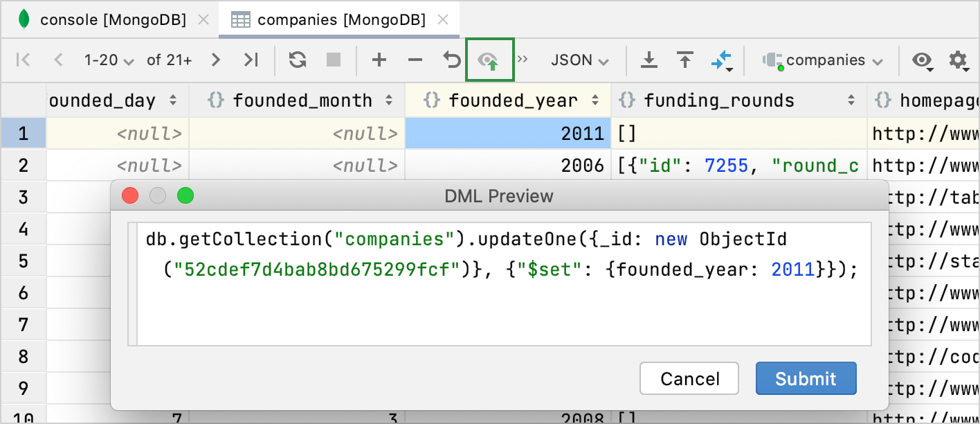Click the Preview Pending Changes icon
This screenshot has width=980, height=424.
[490, 60]
